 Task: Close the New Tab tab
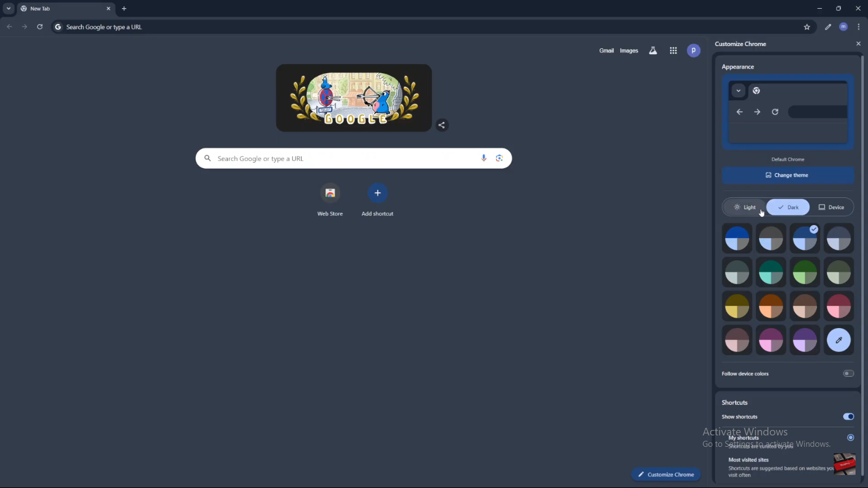click(108, 9)
